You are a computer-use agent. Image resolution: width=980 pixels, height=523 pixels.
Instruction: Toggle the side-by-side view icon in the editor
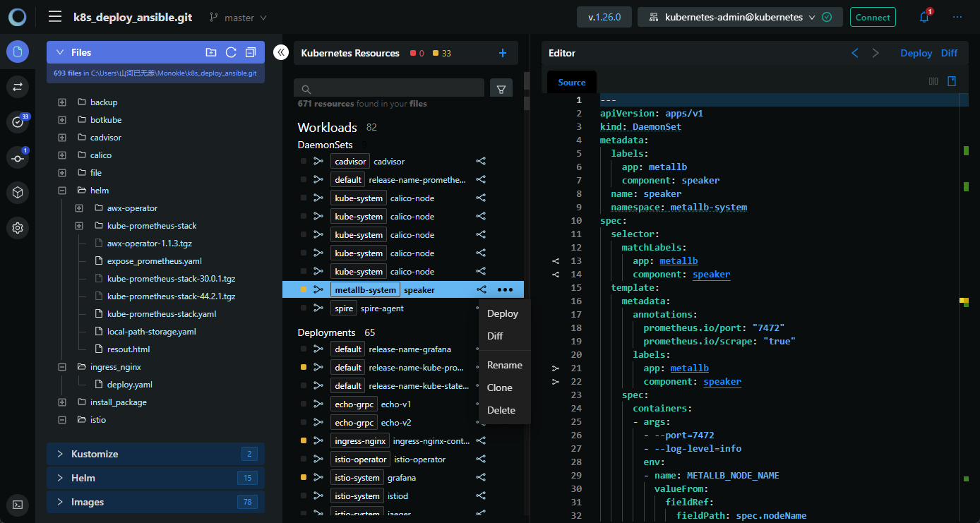click(x=933, y=81)
